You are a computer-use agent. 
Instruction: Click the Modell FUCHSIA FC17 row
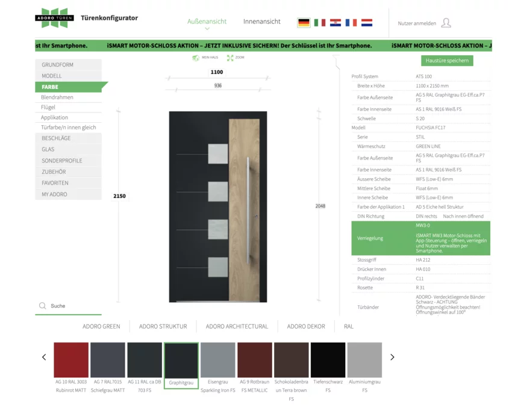420,128
